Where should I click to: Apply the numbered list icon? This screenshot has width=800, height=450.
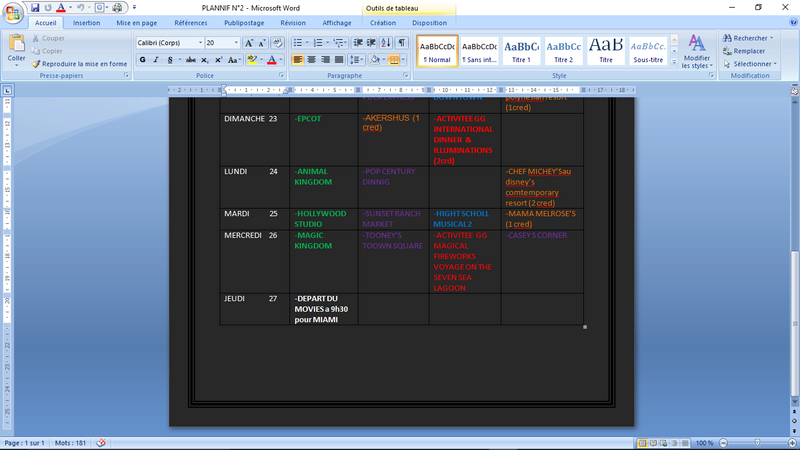(x=318, y=43)
